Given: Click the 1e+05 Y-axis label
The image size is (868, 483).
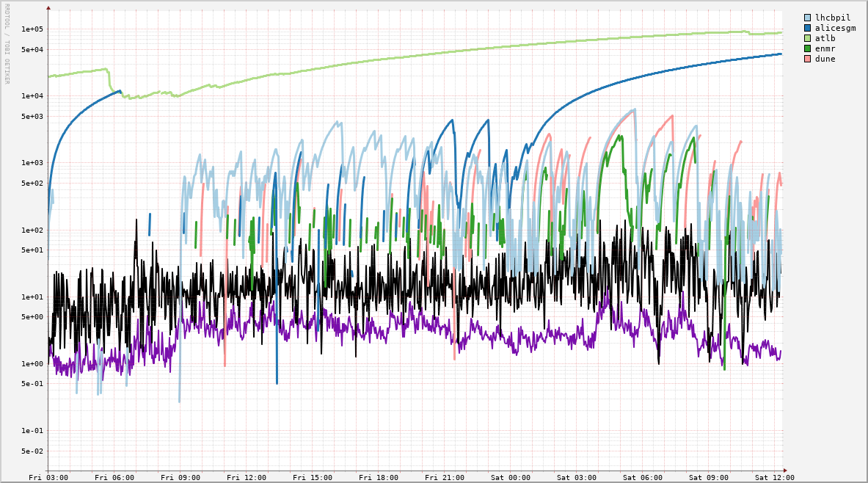Looking at the screenshot, I should pos(33,29).
